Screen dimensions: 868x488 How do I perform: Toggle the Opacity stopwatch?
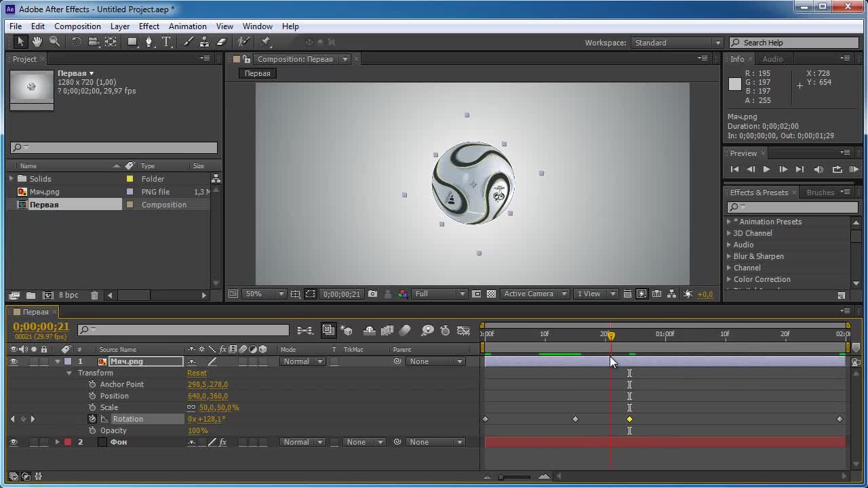[x=92, y=430]
